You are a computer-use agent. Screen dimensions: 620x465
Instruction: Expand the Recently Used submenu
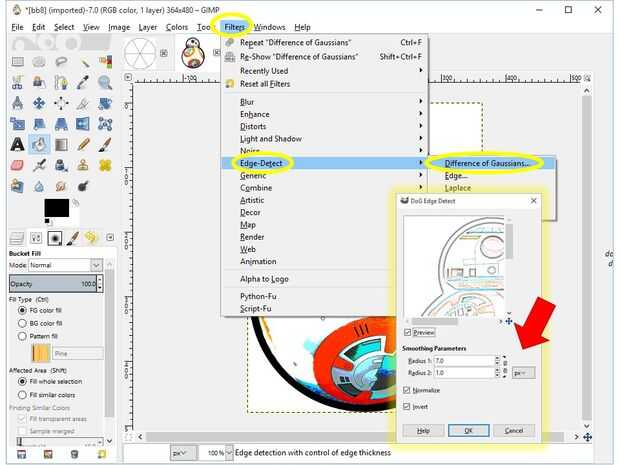click(x=325, y=71)
